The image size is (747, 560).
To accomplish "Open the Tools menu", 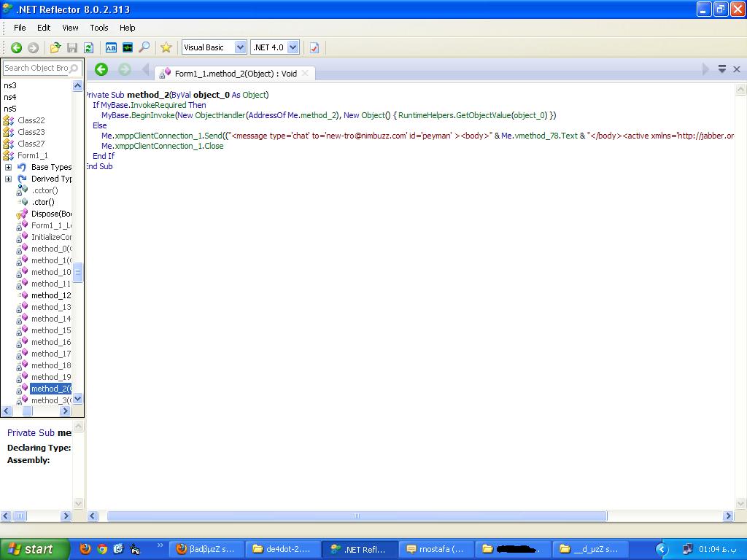I will point(99,28).
